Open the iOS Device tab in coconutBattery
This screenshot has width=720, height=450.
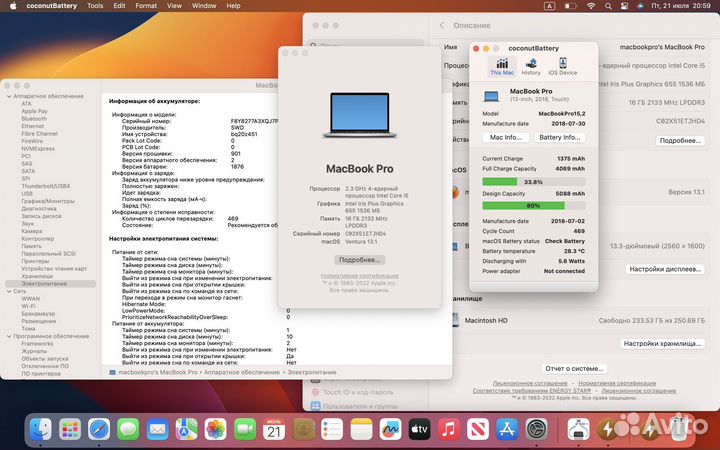tap(562, 67)
